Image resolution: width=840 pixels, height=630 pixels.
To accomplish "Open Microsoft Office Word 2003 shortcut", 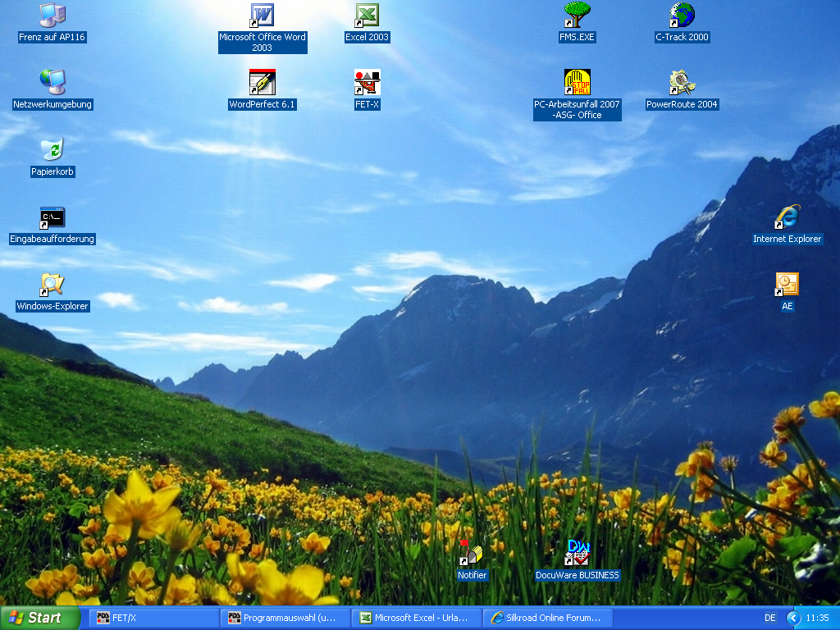I will coord(262,16).
